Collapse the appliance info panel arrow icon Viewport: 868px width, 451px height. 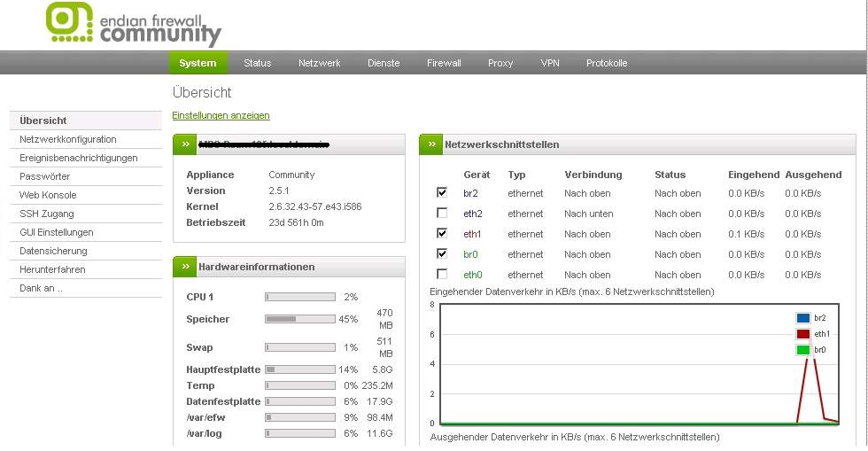click(185, 144)
